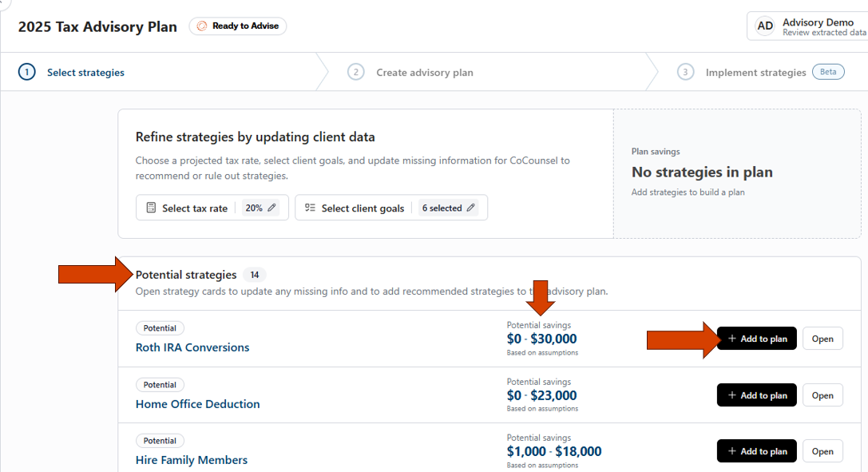868x472 pixels.
Task: Click the Roth IRA Conversions title link
Action: [x=192, y=347]
